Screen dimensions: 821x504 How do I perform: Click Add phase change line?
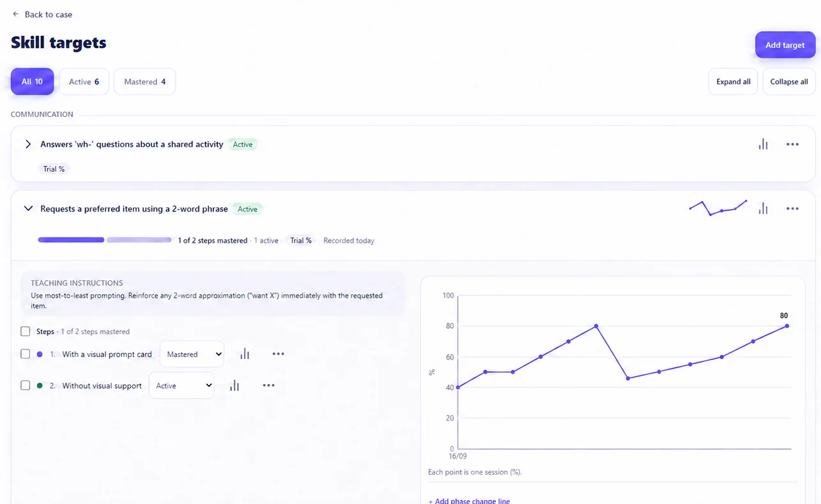click(x=469, y=500)
